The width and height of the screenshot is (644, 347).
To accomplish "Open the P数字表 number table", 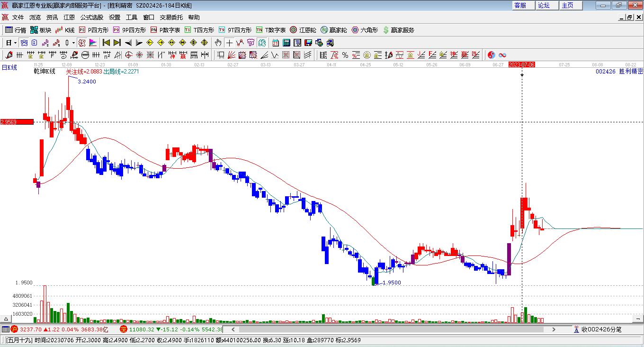I will [165, 30].
